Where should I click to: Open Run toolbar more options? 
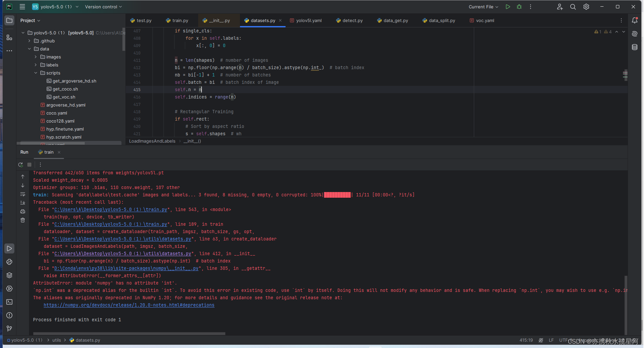(40, 165)
